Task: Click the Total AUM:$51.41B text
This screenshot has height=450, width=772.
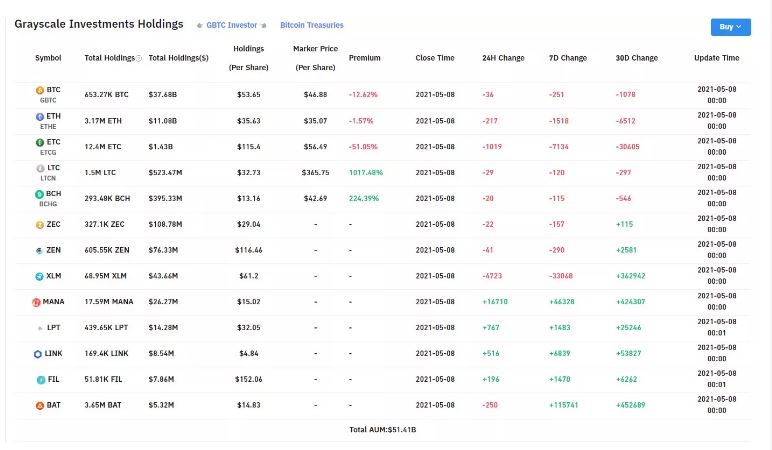Action: click(x=383, y=430)
